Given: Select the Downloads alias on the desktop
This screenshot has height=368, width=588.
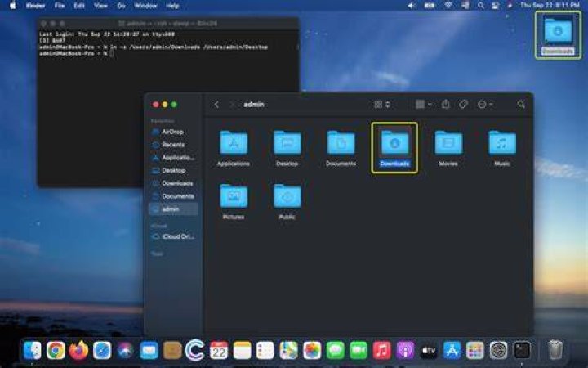Looking at the screenshot, I should (558, 35).
